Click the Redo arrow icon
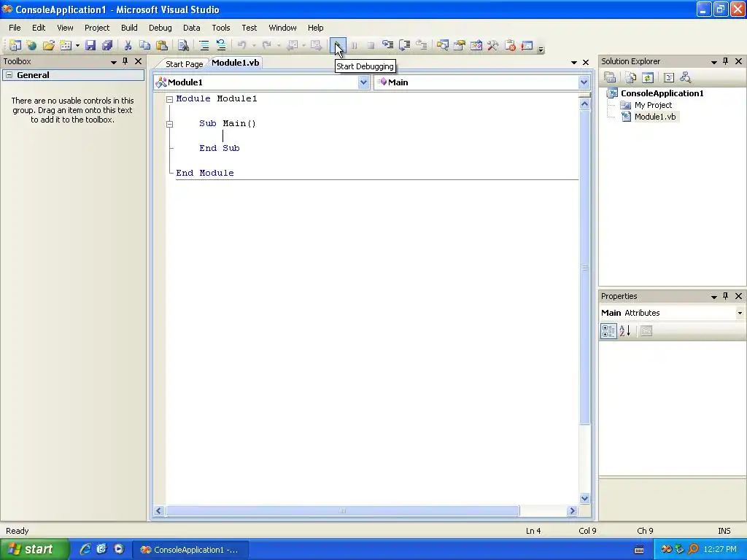 click(267, 45)
